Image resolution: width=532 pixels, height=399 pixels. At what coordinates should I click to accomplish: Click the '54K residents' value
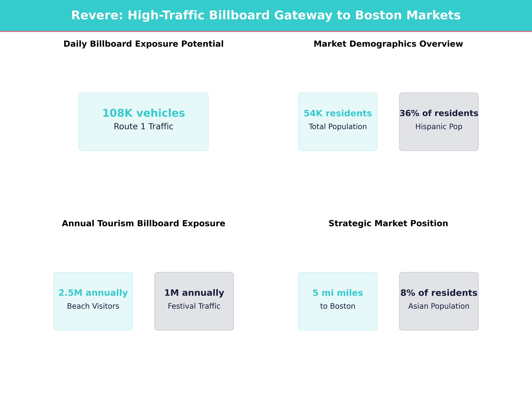[338, 113]
